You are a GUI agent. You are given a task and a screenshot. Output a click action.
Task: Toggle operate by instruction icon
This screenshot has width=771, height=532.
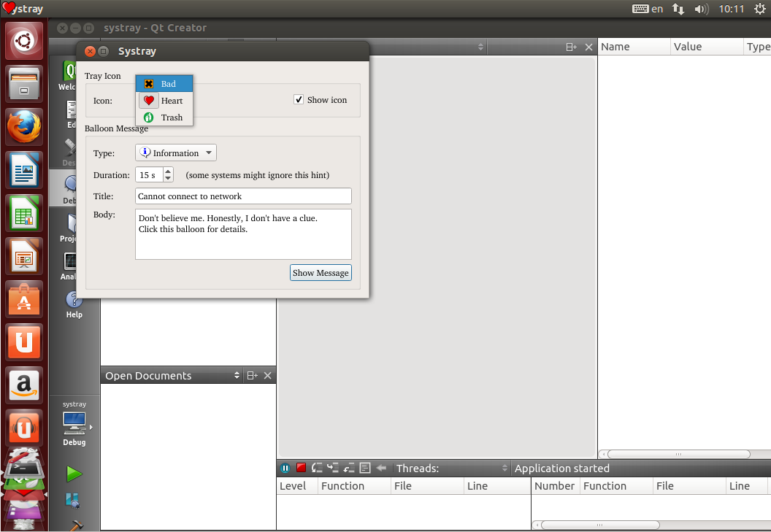pyautogui.click(x=365, y=468)
